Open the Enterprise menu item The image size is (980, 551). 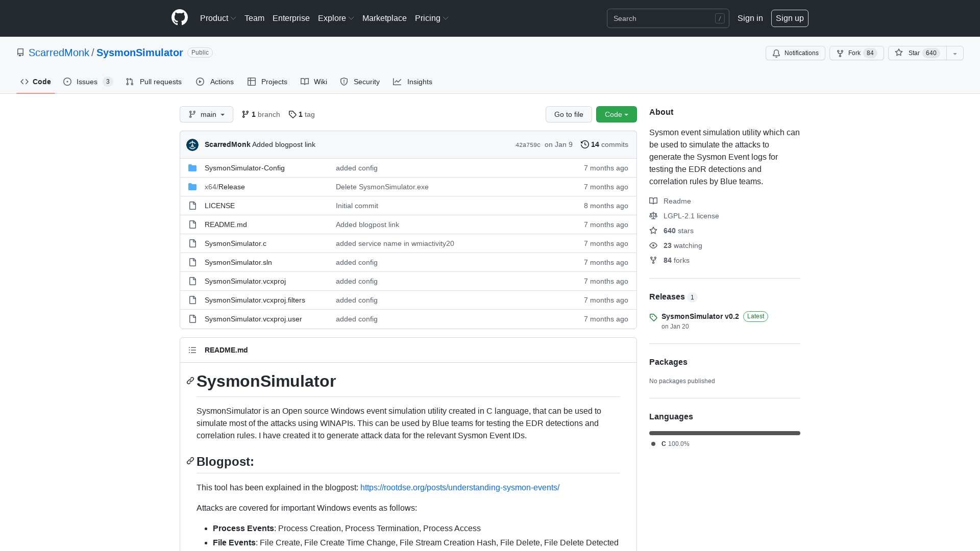[x=291, y=18]
